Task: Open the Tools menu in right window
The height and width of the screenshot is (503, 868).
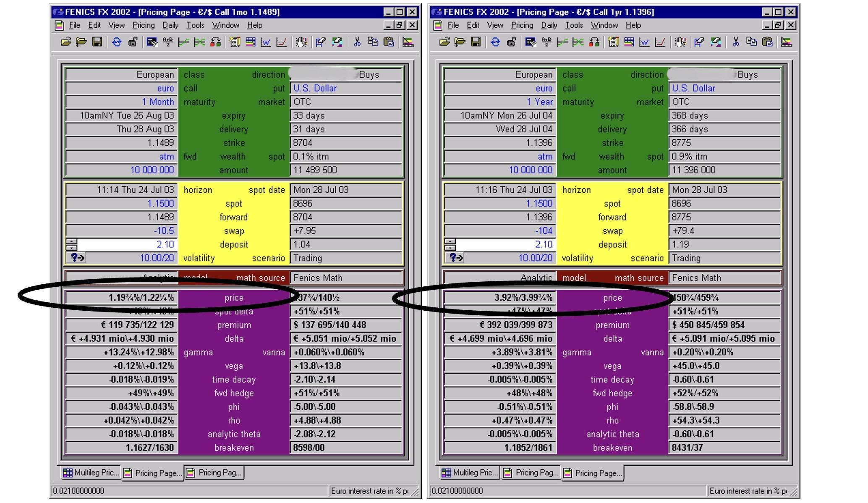Action: (573, 25)
